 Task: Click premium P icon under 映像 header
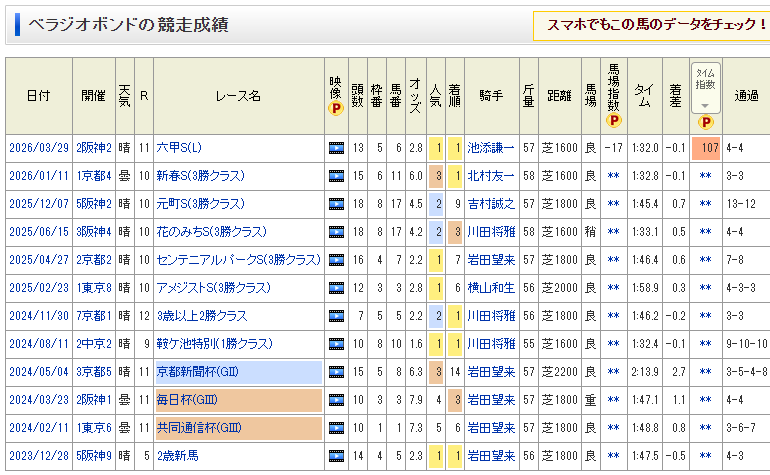coord(336,109)
